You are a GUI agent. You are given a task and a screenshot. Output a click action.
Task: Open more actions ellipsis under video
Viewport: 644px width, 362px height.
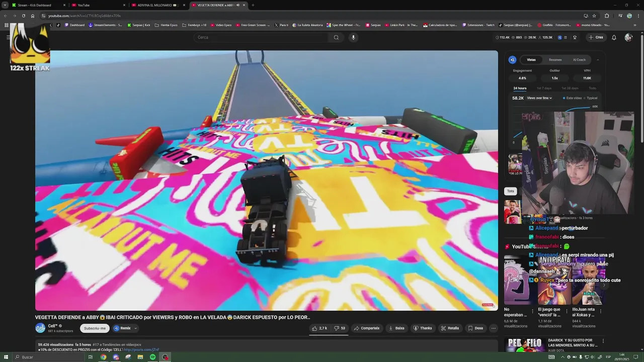[494, 328]
